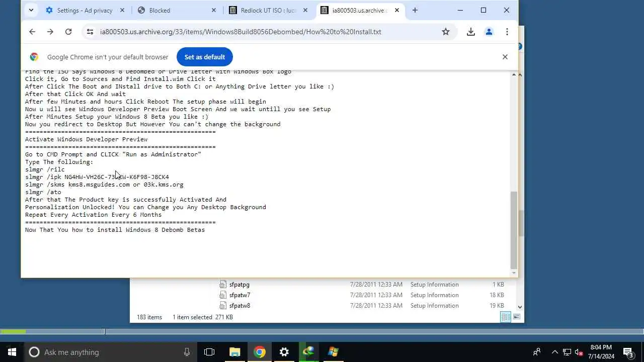Open Task View on the taskbar
Image resolution: width=644 pixels, height=362 pixels.
pyautogui.click(x=209, y=352)
